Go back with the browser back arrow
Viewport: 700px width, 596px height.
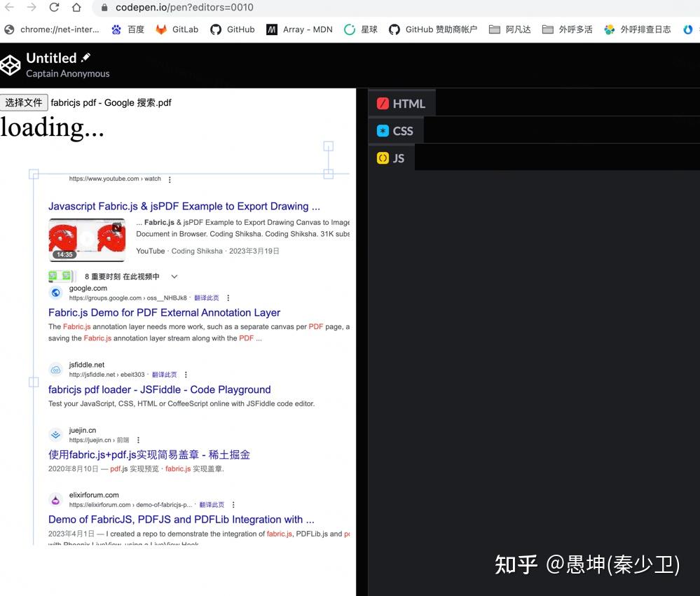[9, 7]
